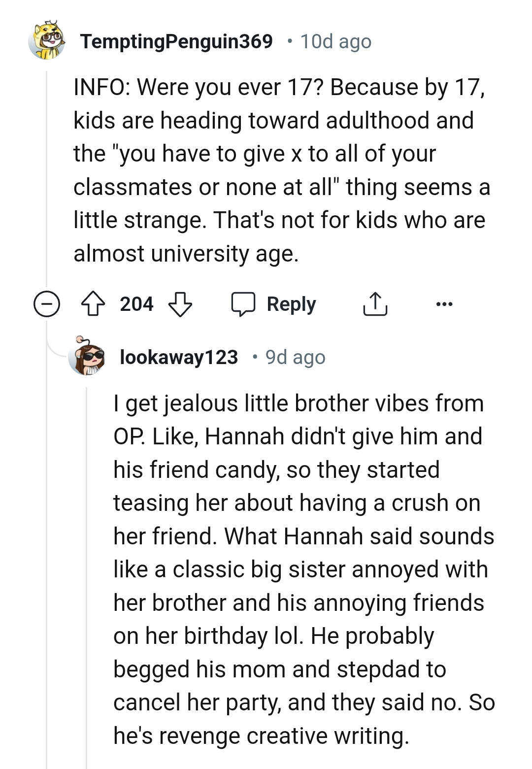Screen dimensions: 532x769
Task: Click the 204 vote count
Action: (x=136, y=304)
